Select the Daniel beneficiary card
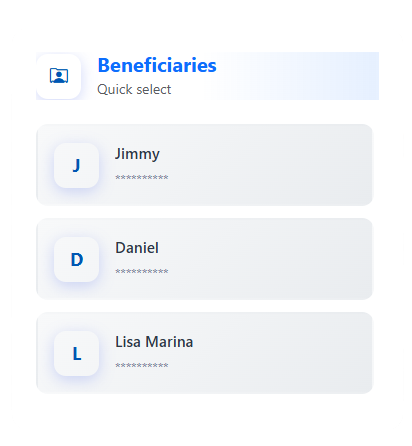 pyautogui.click(x=204, y=259)
